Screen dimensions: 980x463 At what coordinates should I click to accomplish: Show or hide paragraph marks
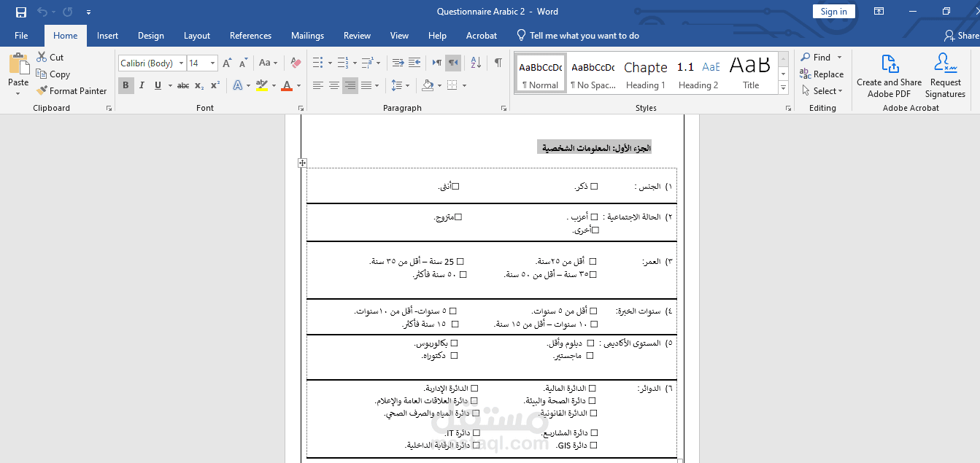pos(498,63)
